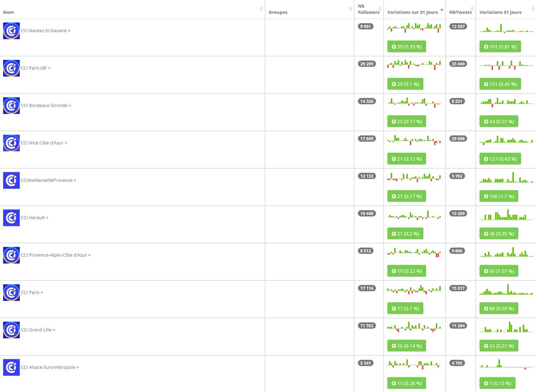The image size is (536, 392).
Task: Click the CCI Paris logo icon
Action: coord(11,292)
